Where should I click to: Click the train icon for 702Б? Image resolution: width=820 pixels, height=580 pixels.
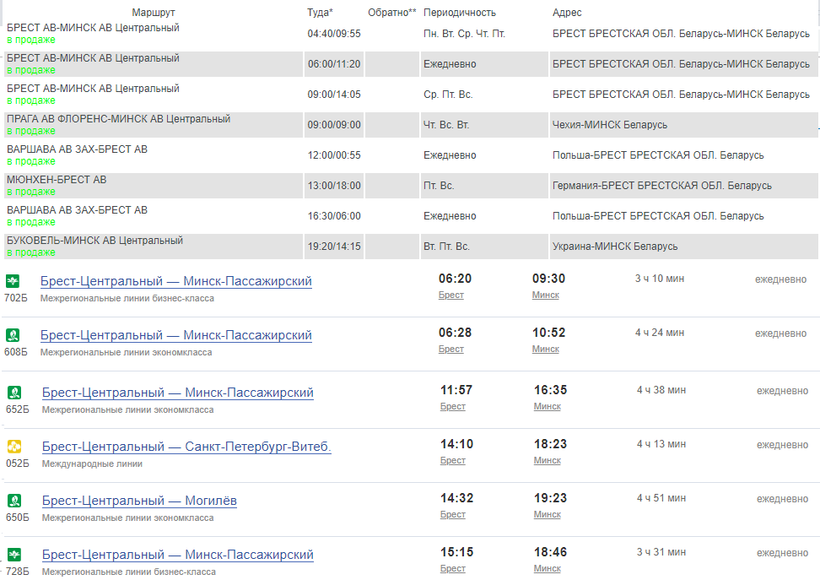13,281
